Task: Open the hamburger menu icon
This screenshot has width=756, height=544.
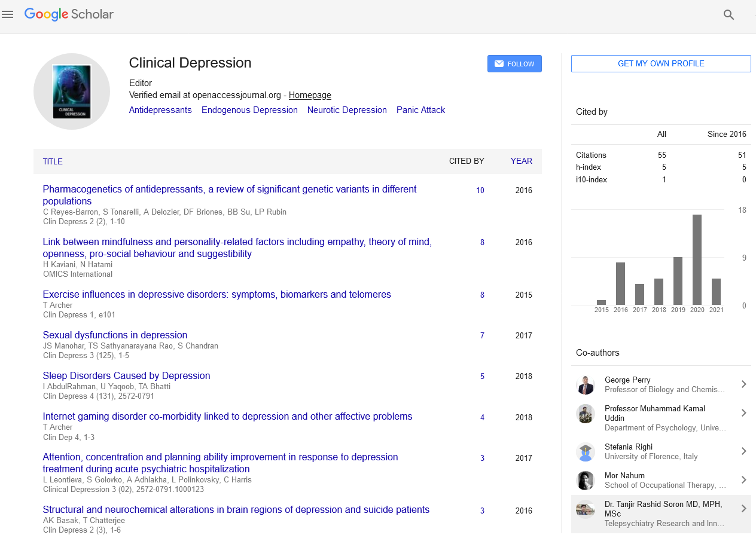Action: pos(8,14)
